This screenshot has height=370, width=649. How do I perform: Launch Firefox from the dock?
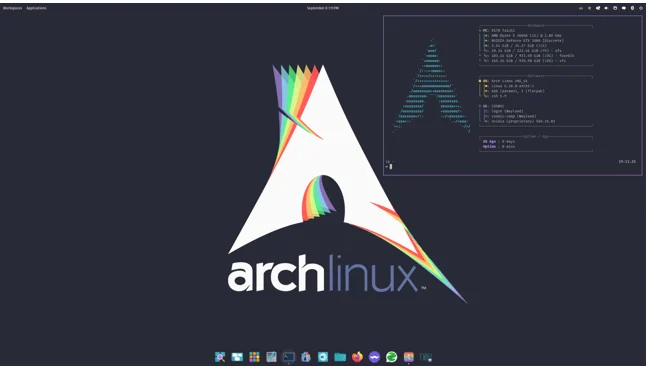(x=357, y=357)
